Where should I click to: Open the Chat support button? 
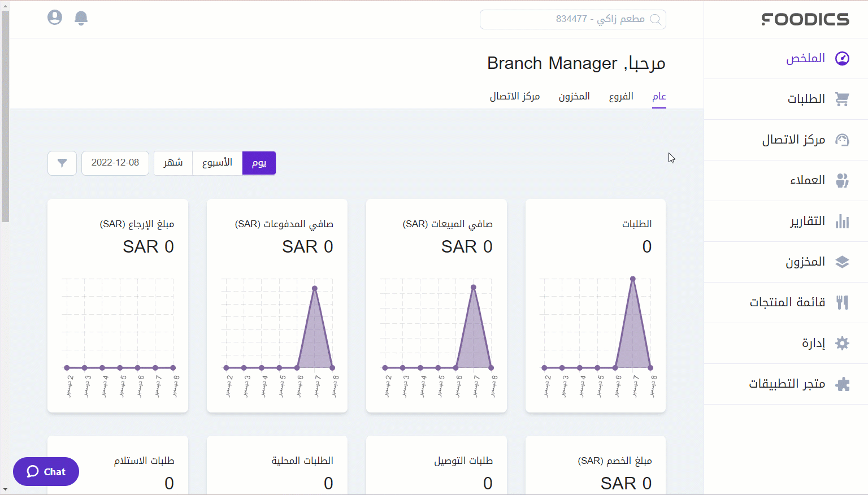(x=46, y=472)
